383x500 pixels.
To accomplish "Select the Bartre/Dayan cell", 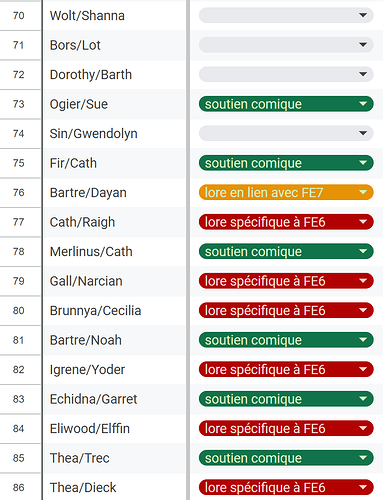I will coord(115,193).
